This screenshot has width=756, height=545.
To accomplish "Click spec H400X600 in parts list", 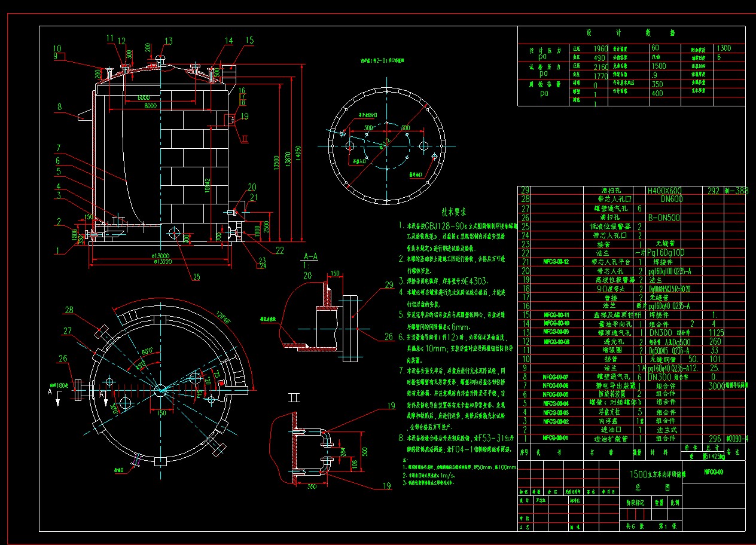I will pyautogui.click(x=665, y=191).
